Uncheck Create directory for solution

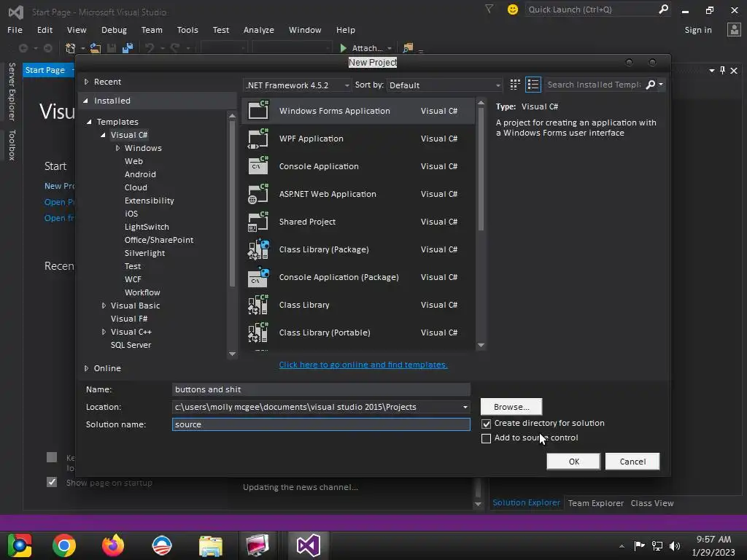click(x=486, y=424)
